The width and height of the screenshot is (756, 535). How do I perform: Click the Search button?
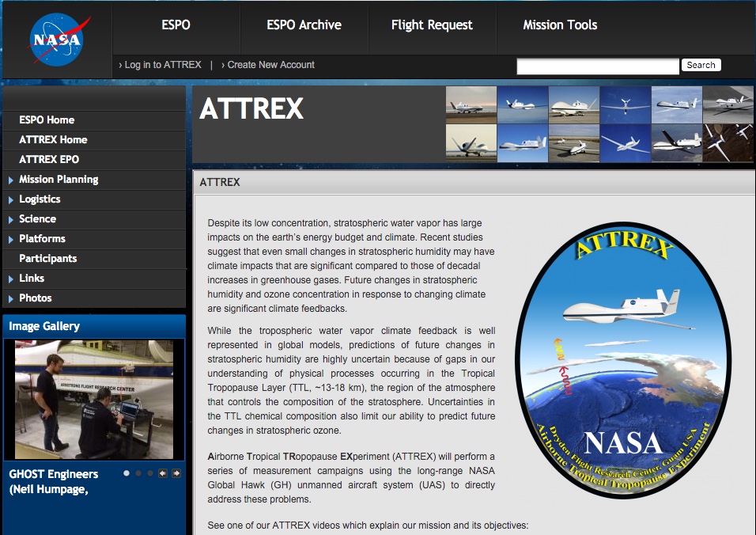click(701, 65)
